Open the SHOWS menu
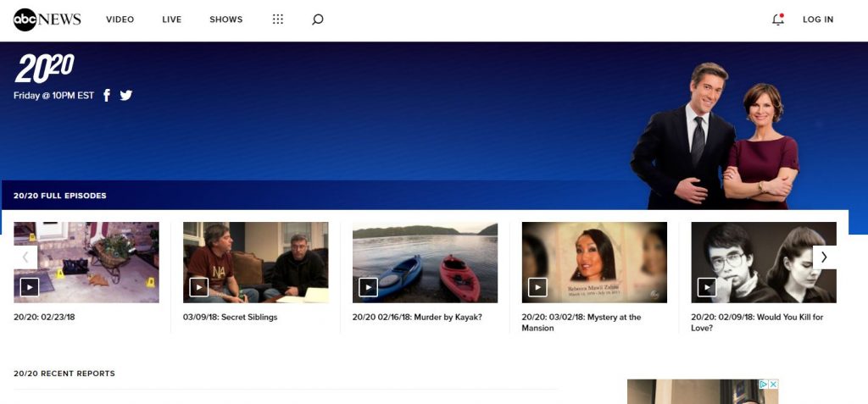Screen dimensions: 868x404 225,19
